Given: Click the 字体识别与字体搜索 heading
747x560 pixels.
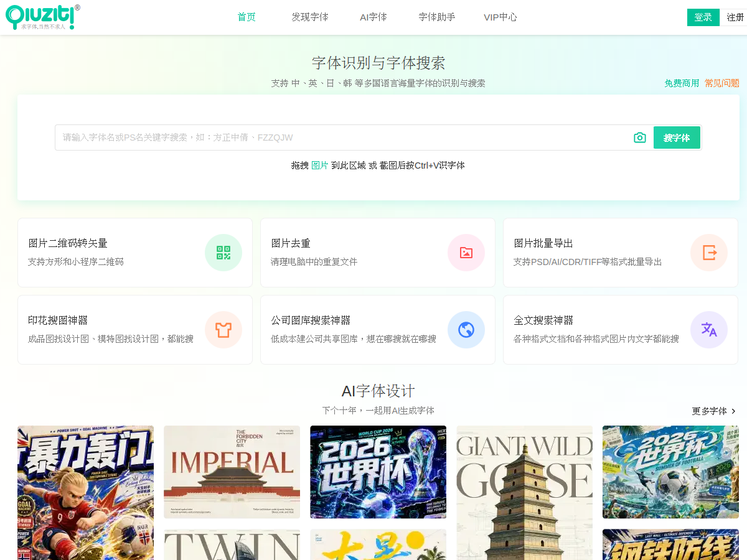Looking at the screenshot, I should click(378, 63).
